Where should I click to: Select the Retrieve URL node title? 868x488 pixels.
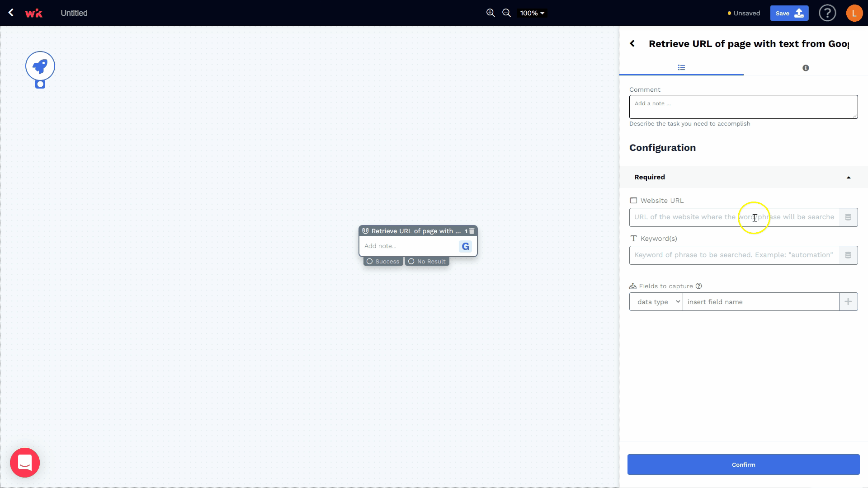point(416,231)
